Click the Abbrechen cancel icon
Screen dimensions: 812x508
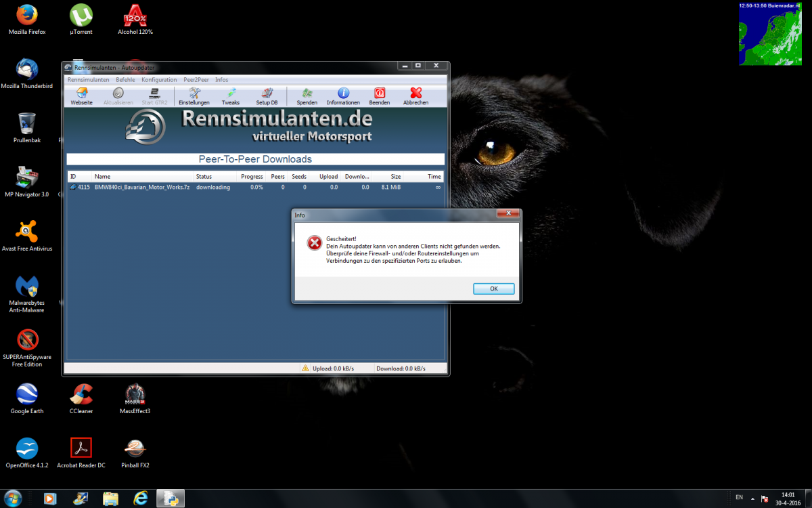click(x=415, y=96)
